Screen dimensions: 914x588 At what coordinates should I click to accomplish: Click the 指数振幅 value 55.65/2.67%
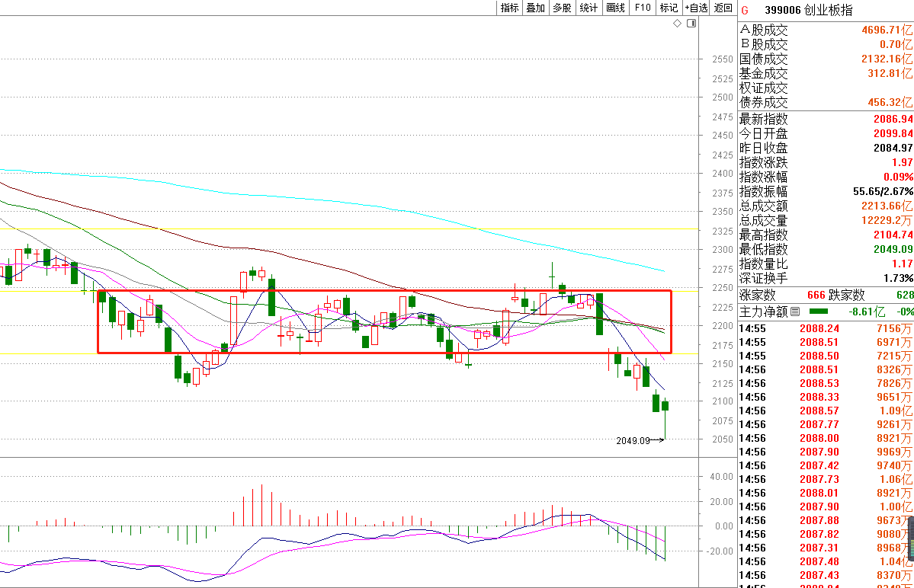point(883,191)
